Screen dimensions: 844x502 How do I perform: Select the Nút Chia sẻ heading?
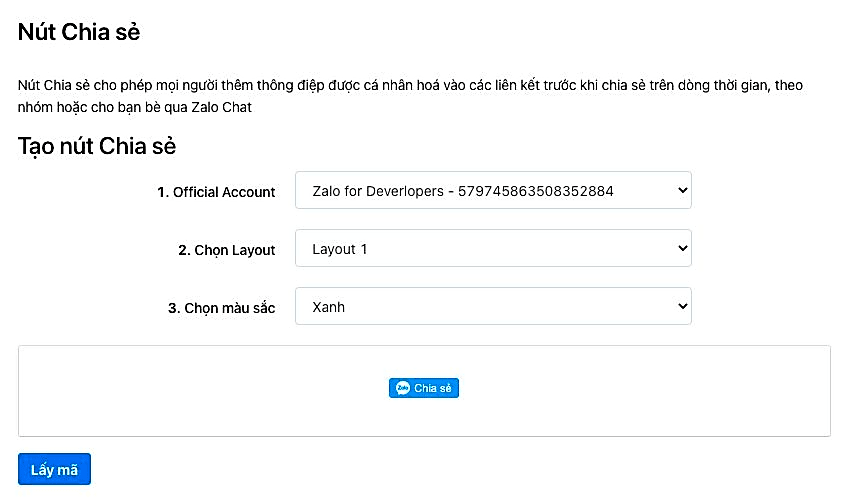click(x=79, y=32)
